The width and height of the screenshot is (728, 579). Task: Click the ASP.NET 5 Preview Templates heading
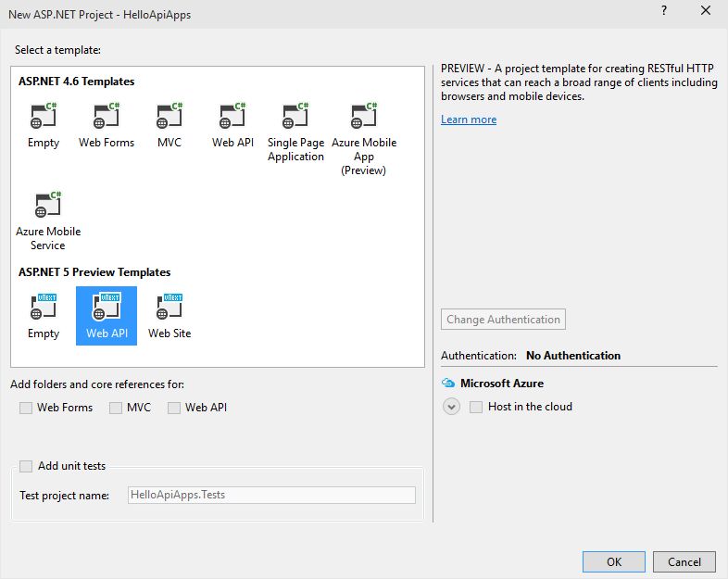coord(94,272)
